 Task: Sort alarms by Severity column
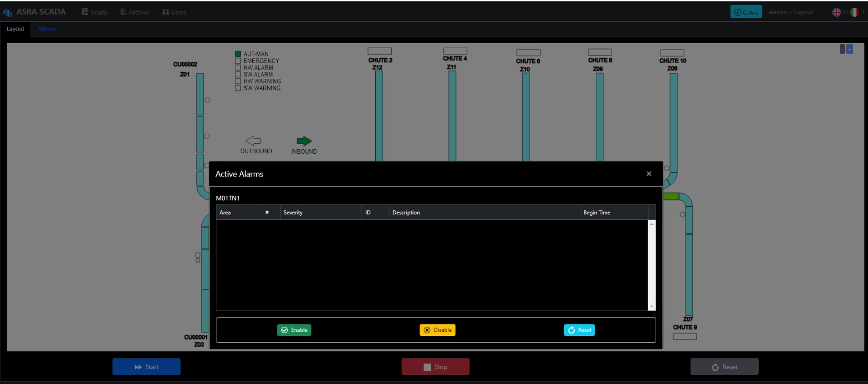[x=321, y=212]
